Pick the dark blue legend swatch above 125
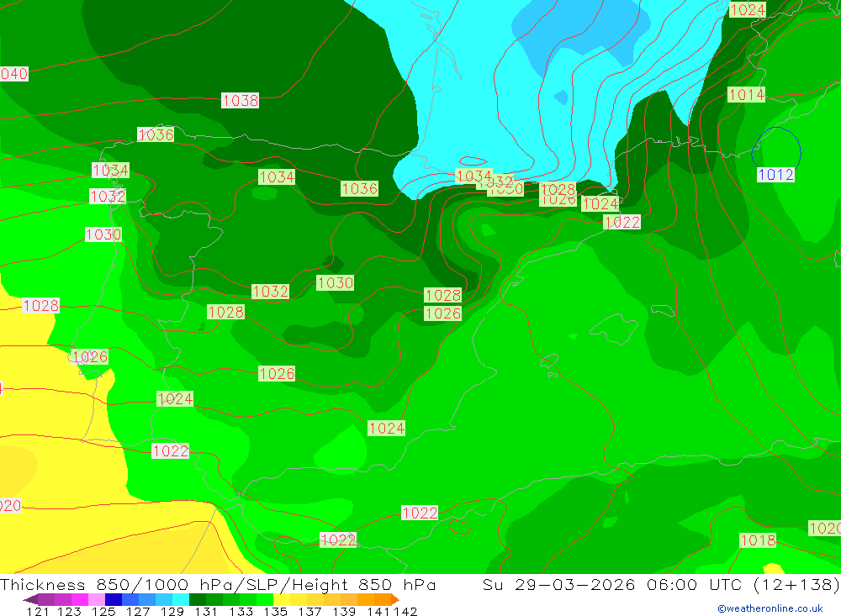841x616 pixels. click(x=112, y=599)
